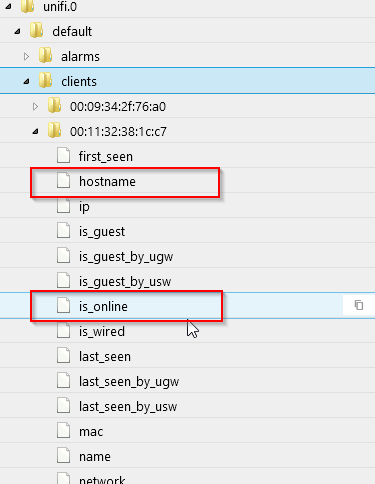Click the is_wired state file icon
Viewport: 375px width, 484px height.
click(63, 331)
